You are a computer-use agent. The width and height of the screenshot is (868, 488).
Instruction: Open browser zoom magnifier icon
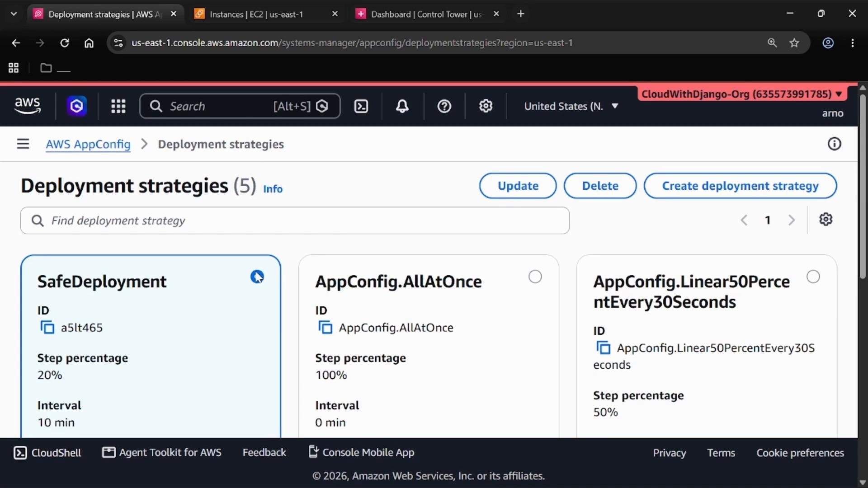[x=772, y=43]
